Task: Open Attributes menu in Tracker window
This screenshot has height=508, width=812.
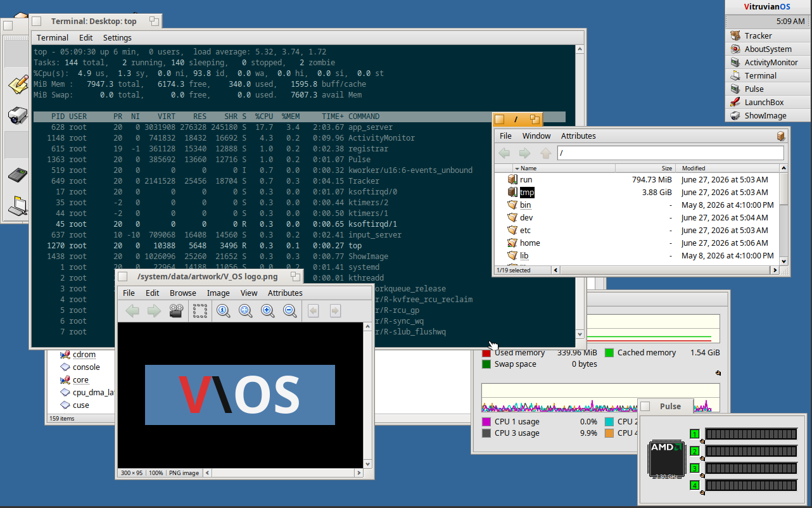Action: [x=578, y=136]
